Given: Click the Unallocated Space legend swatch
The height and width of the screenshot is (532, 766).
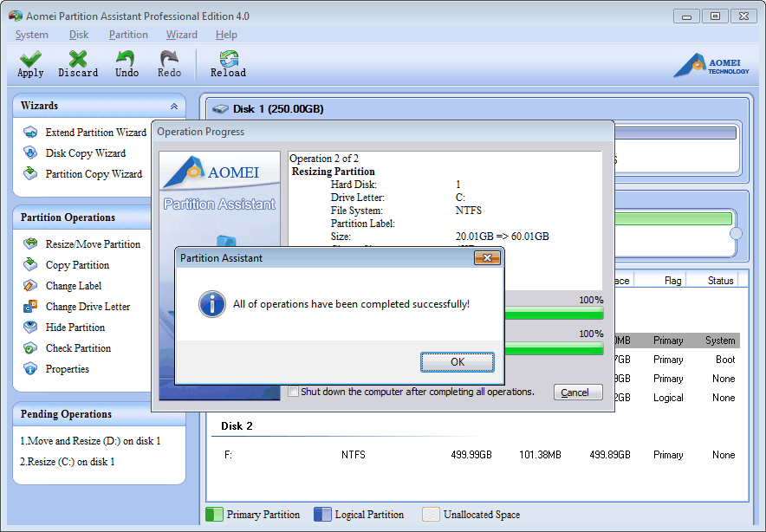Looking at the screenshot, I should (x=431, y=515).
